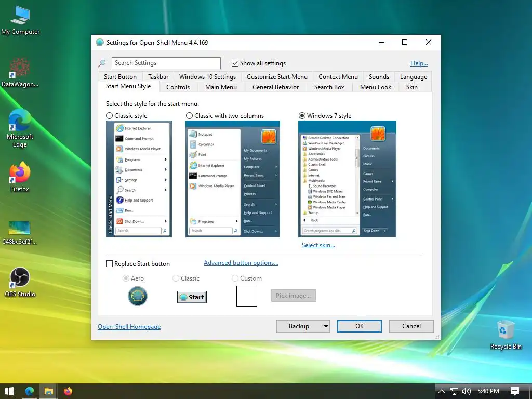The height and width of the screenshot is (399, 532).
Task: Open the Menu Look tab
Action: [x=375, y=87]
